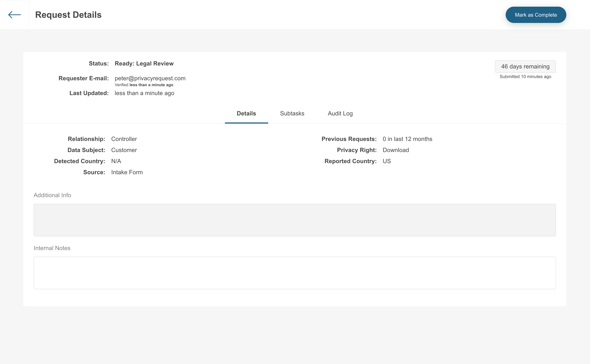Viewport: 590px width, 364px height.
Task: Click the Controller relationship value
Action: [124, 139]
